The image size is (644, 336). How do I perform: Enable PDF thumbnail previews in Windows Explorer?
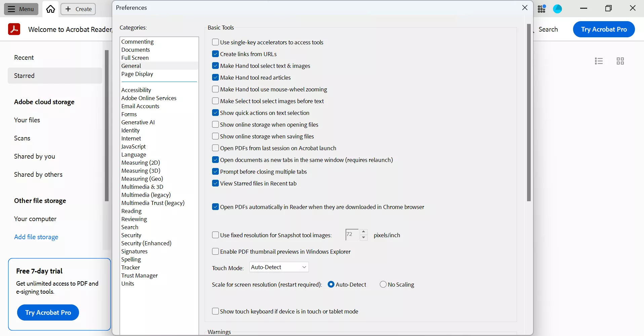pos(215,251)
